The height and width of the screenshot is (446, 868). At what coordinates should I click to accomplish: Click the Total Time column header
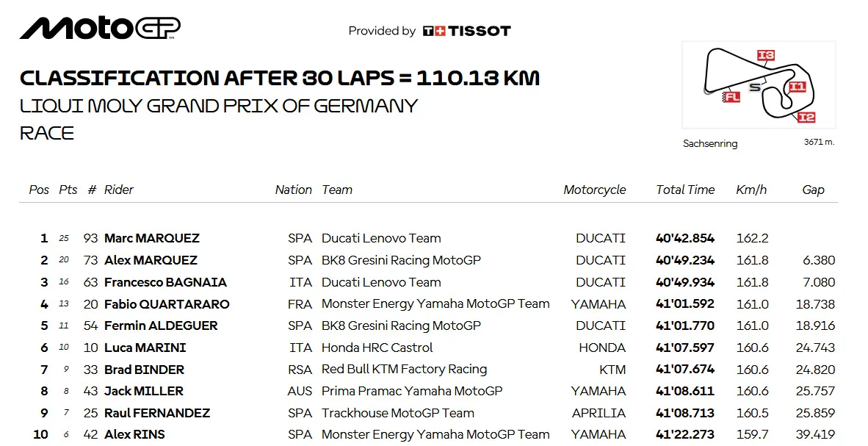[685, 190]
